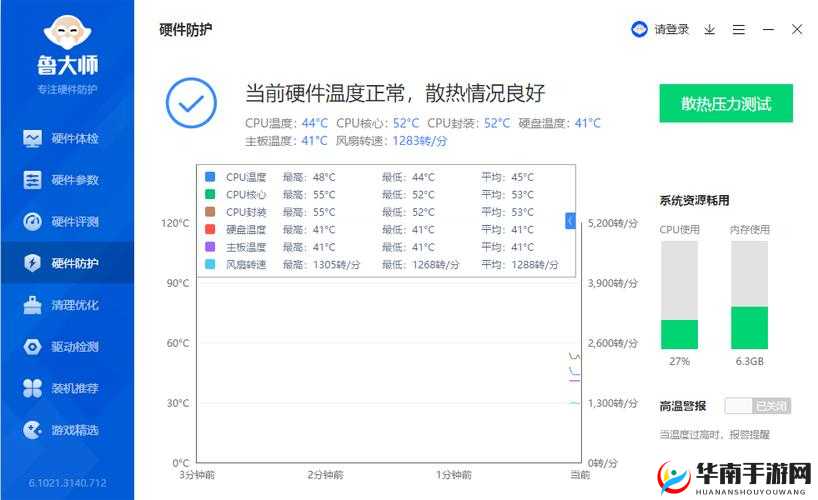Click the 清理优化 broom icon
Image resolution: width=818 pixels, height=500 pixels.
coord(32,305)
